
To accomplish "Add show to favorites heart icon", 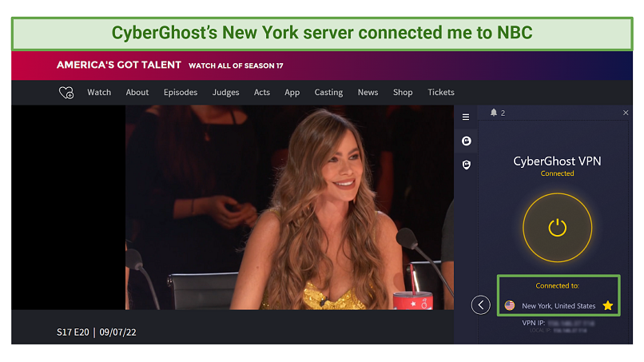I will (x=66, y=93).
